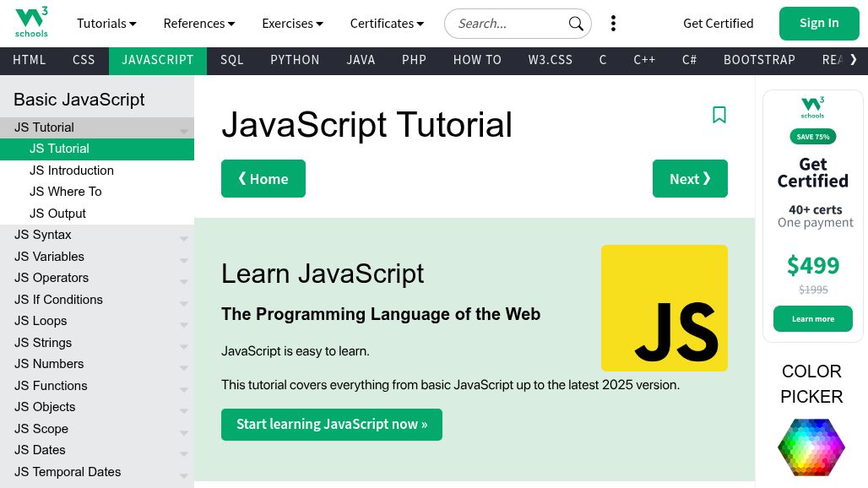Image resolution: width=868 pixels, height=488 pixels.
Task: Go to the Next page
Action: [x=689, y=179]
